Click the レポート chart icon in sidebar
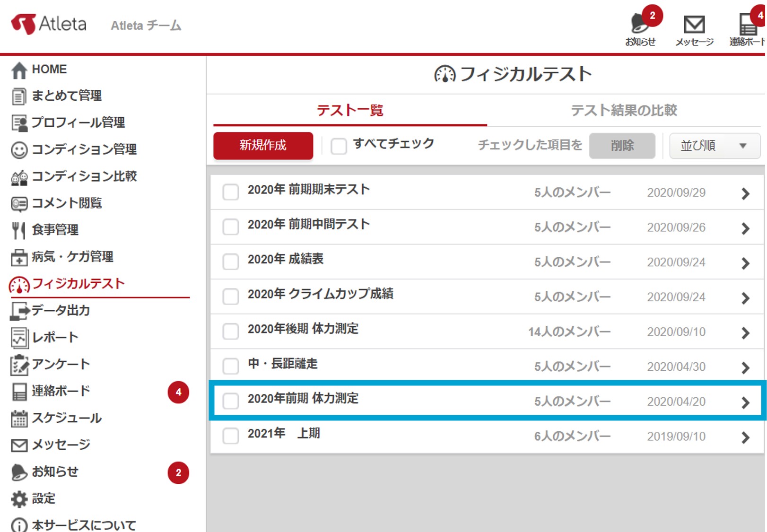Viewport: 767px width, 532px height. click(x=19, y=338)
